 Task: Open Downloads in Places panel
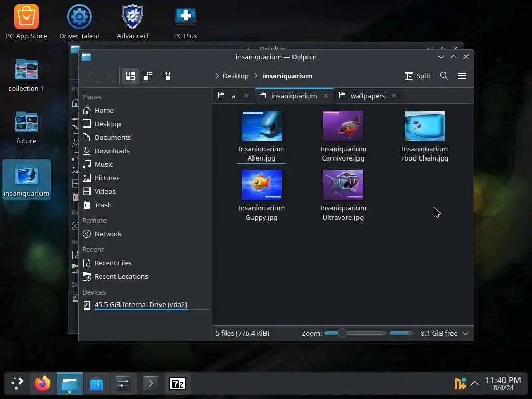(146, 151)
